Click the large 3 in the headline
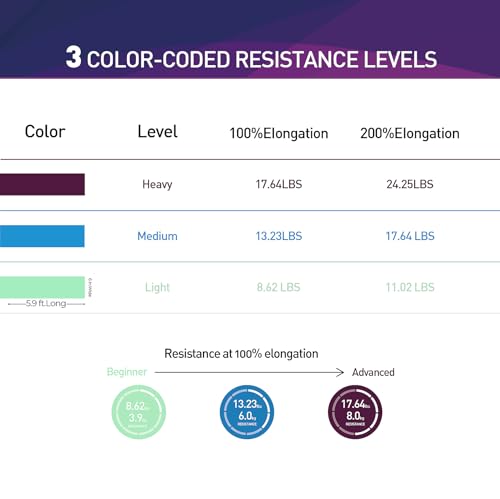The image size is (500, 499). 73,57
